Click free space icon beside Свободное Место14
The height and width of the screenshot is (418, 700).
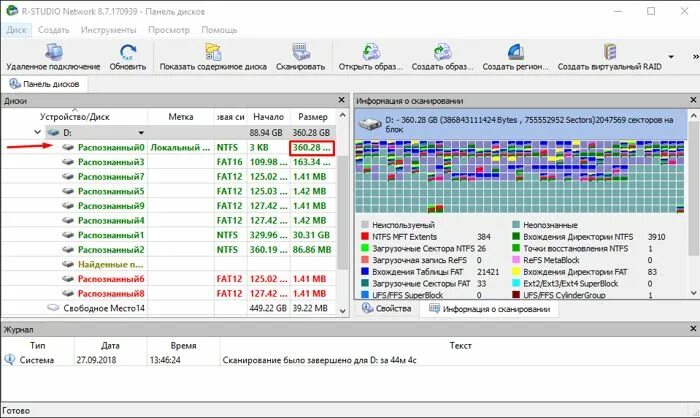(x=53, y=308)
